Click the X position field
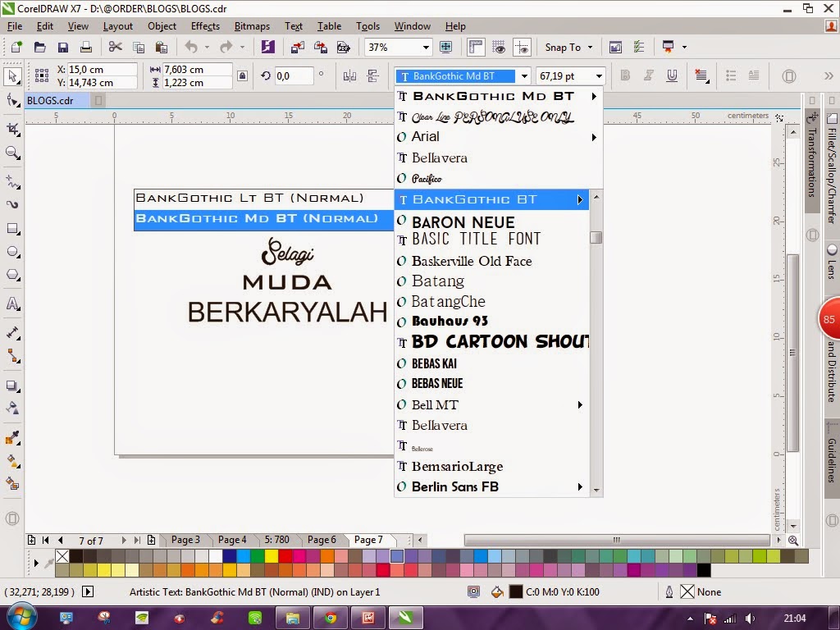 [x=102, y=70]
